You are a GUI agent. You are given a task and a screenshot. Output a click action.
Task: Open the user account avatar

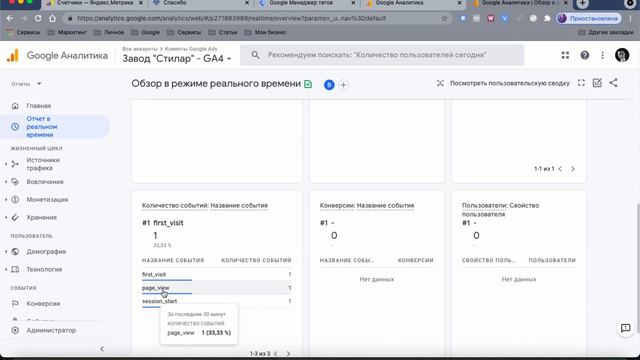click(622, 55)
